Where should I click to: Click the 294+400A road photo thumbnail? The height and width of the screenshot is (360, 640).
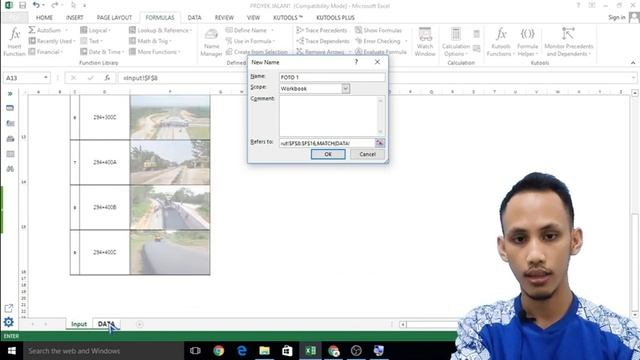(170, 162)
